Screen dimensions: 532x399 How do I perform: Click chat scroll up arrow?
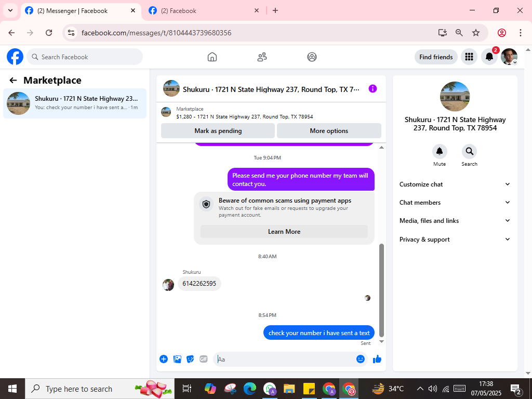[381, 147]
